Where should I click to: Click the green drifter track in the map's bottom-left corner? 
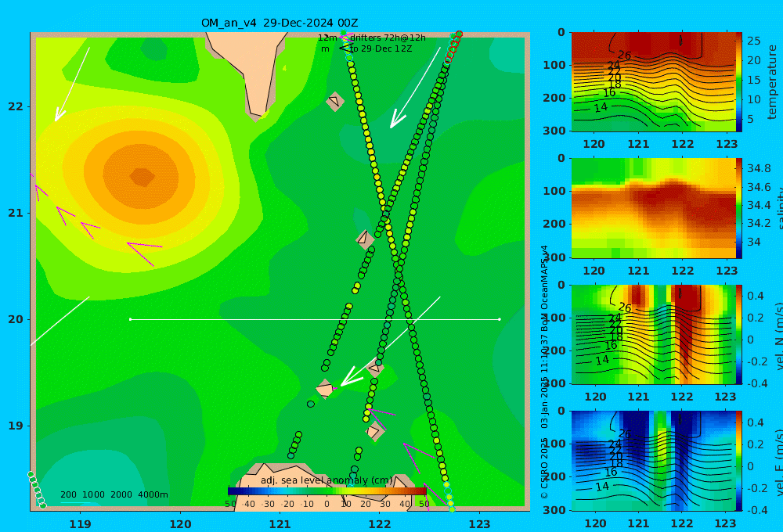pos(37,490)
